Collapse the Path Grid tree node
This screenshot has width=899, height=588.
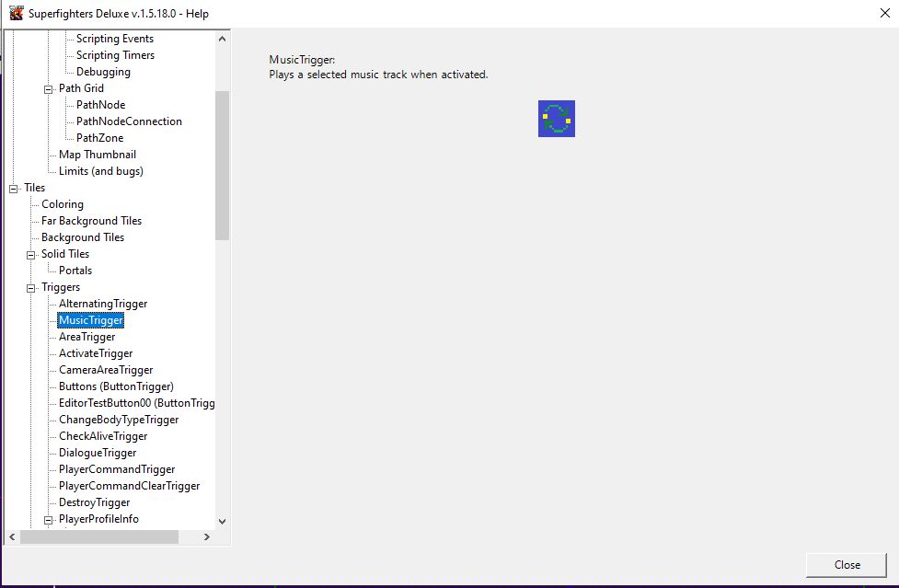[48, 89]
